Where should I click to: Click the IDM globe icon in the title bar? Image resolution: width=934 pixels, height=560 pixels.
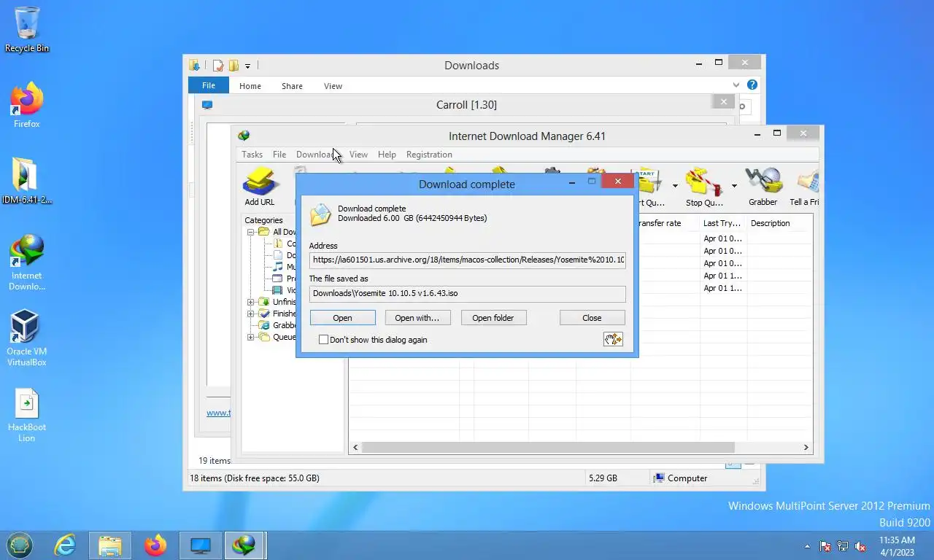[244, 136]
